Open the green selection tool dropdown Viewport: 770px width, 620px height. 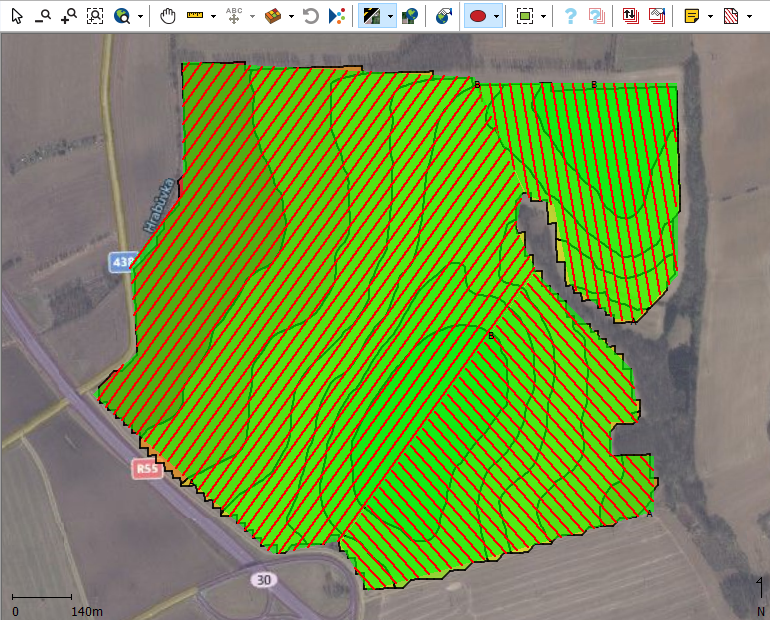(544, 17)
